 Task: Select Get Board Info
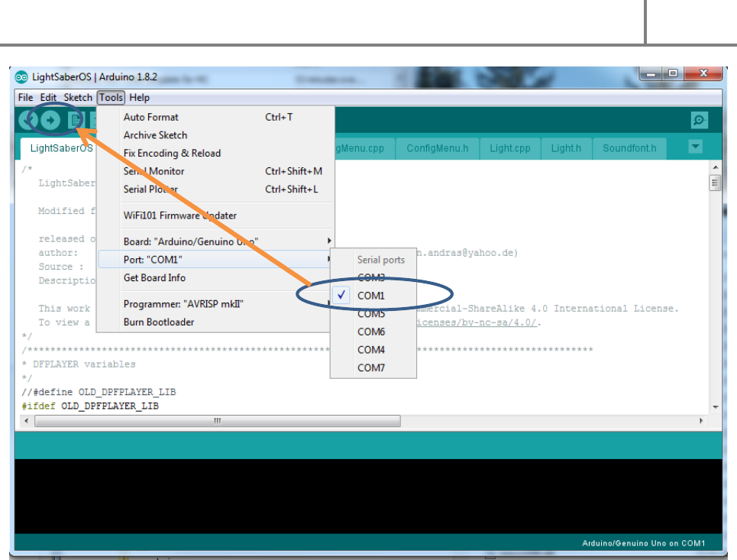tap(215, 278)
